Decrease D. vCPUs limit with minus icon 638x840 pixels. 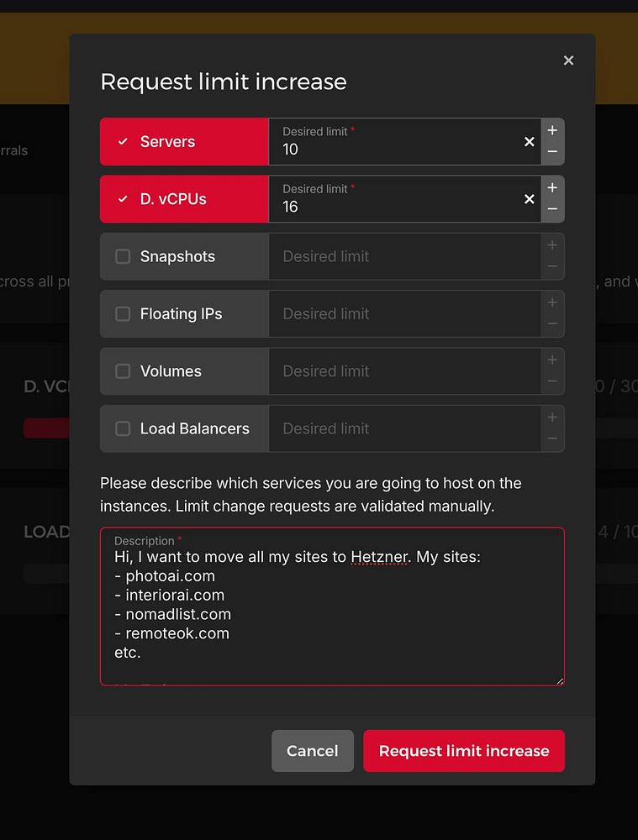click(552, 209)
